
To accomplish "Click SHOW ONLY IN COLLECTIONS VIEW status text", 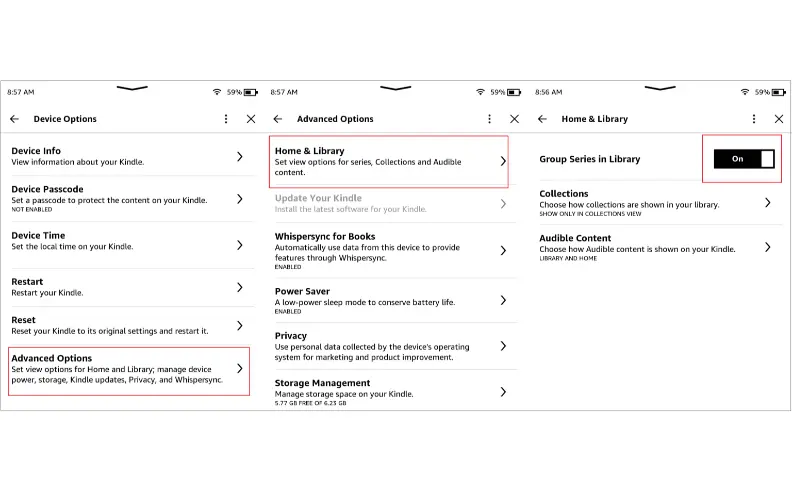I will [x=590, y=214].
